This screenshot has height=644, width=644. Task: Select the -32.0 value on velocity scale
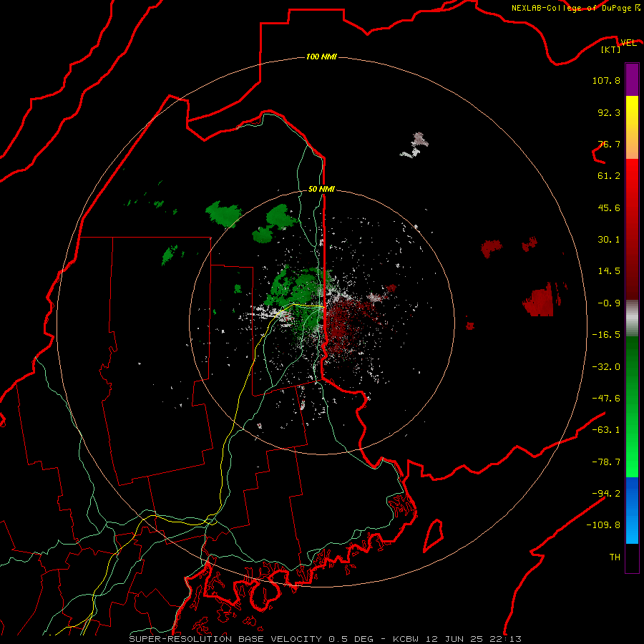606,367
